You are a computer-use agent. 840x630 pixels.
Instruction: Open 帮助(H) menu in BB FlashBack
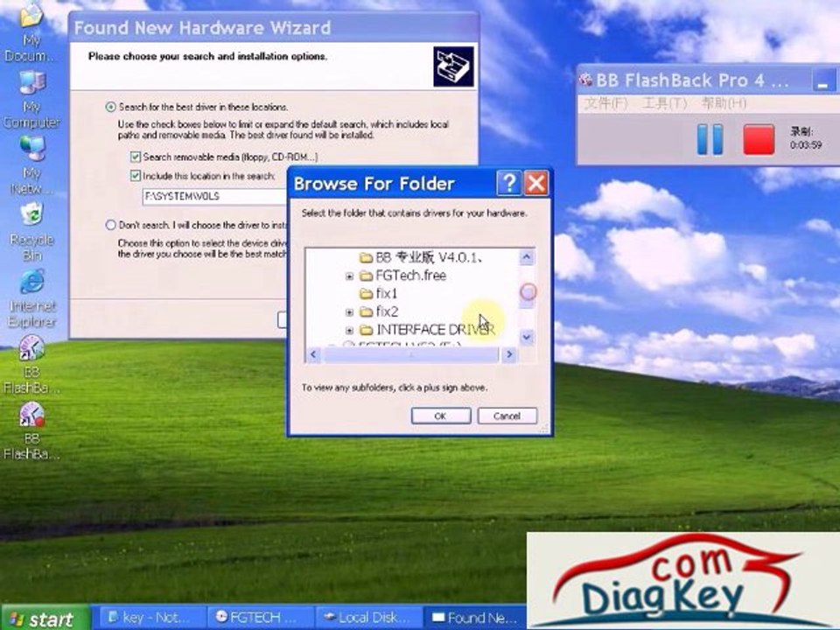pos(724,103)
